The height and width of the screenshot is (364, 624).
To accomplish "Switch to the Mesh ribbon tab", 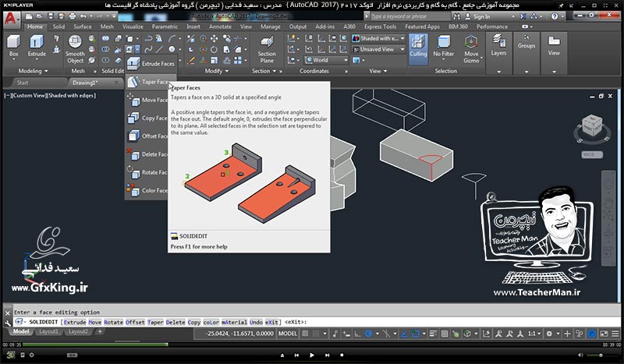I will (x=107, y=27).
